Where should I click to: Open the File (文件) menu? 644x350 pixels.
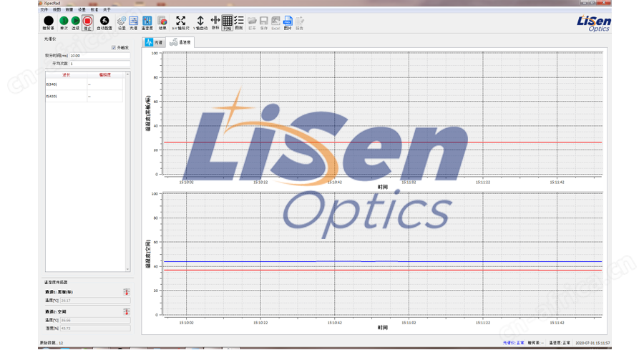(44, 9)
